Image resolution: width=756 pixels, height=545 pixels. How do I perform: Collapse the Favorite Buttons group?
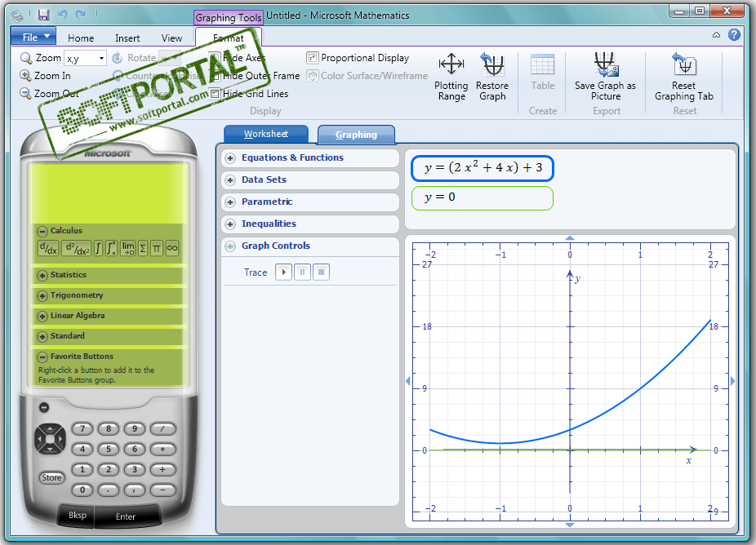tap(42, 357)
